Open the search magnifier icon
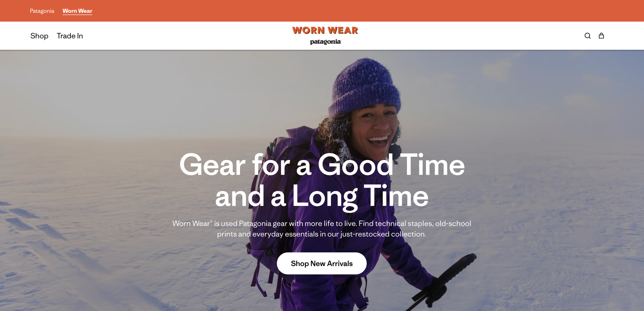This screenshot has height=311, width=644. point(587,36)
